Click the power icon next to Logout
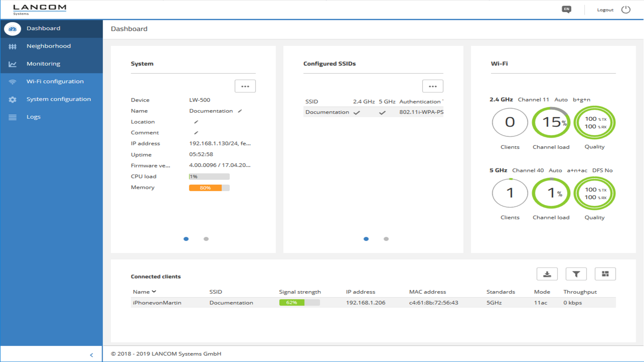This screenshot has height=362, width=644. point(626,10)
